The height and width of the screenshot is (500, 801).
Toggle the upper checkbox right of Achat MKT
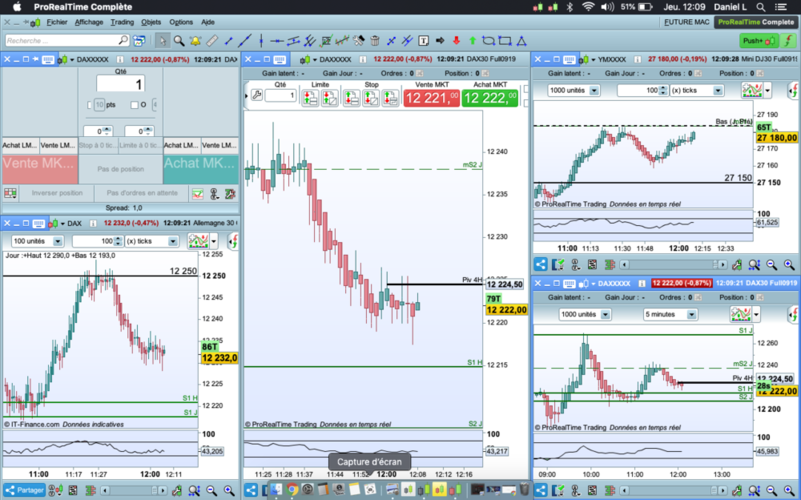coord(526,89)
